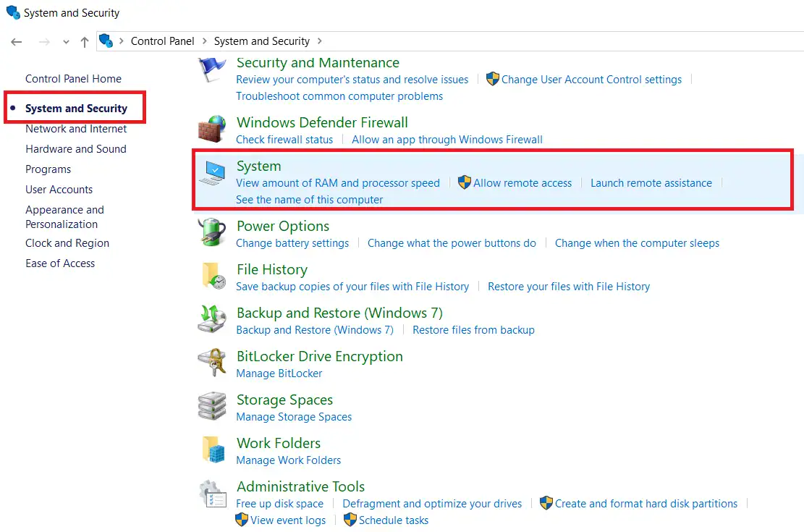Open Control Panel Home in sidebar
The width and height of the screenshot is (804, 532).
tap(73, 78)
